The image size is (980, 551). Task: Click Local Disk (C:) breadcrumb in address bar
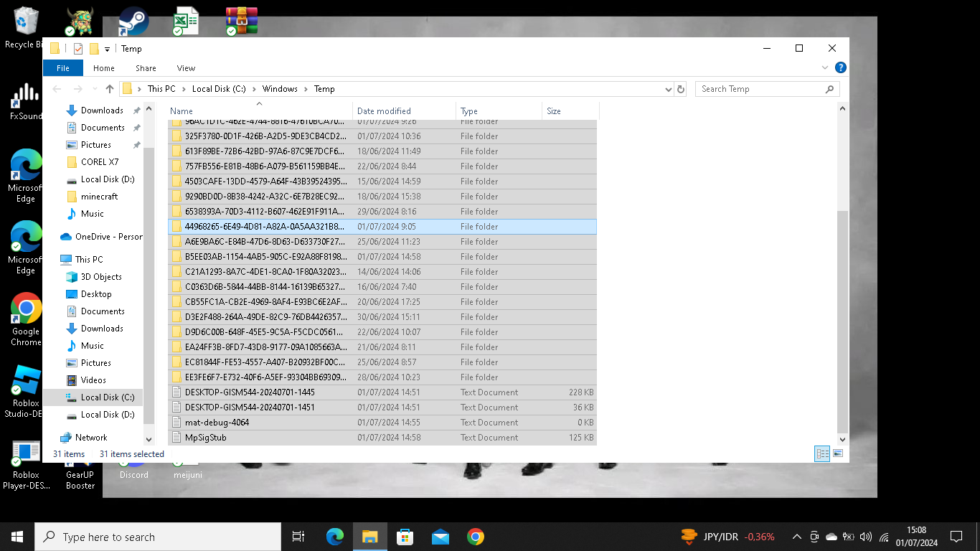(x=219, y=89)
